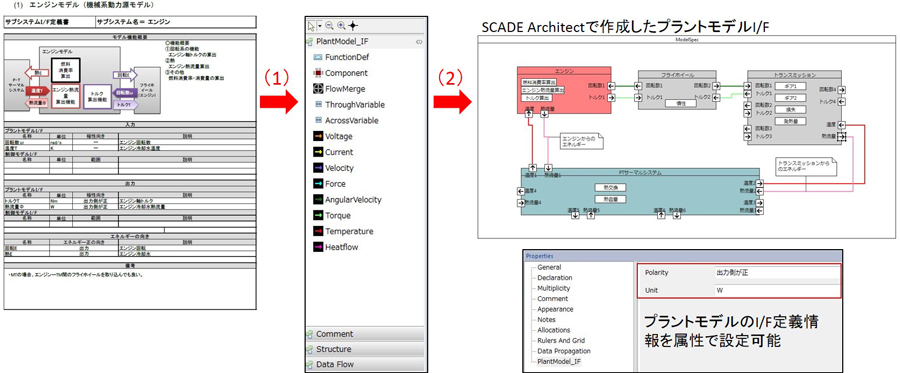Expand the Data Flow palette drawer
This screenshot has width=900, height=373.
[365, 364]
